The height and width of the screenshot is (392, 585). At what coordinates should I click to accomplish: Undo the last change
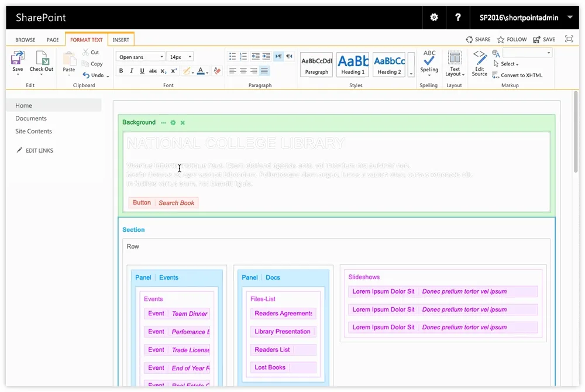(x=93, y=75)
